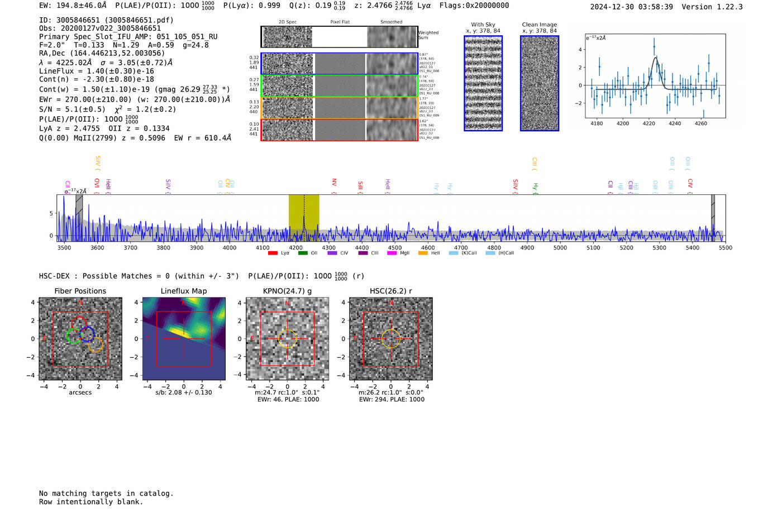Click the red CIV line marker label

pyautogui.click(x=690, y=185)
